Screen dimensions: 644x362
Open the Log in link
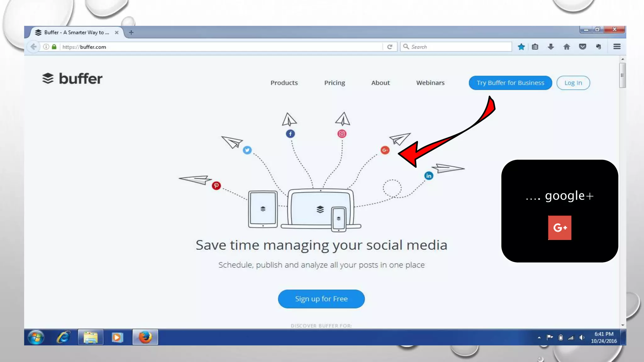click(573, 83)
